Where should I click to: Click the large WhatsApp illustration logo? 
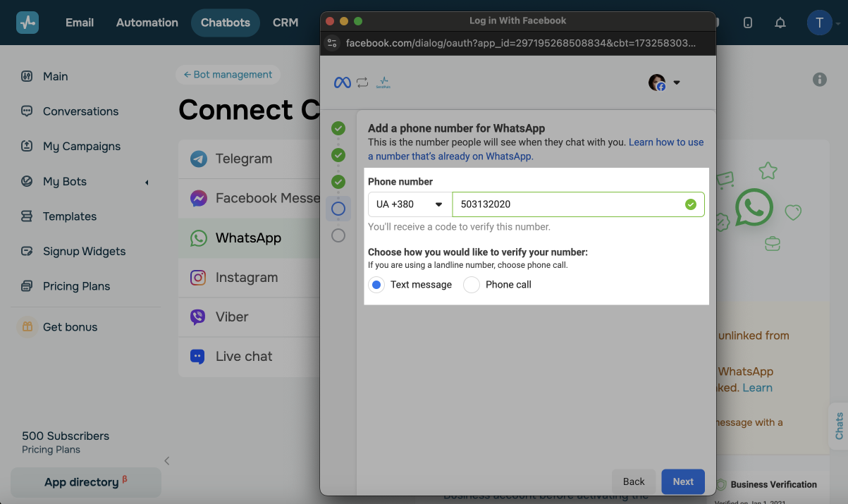[754, 207]
